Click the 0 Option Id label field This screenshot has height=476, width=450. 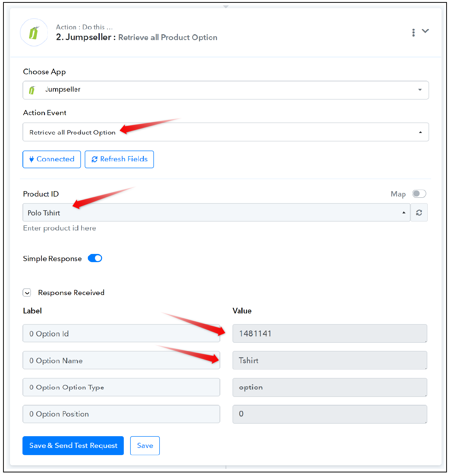[x=121, y=333]
